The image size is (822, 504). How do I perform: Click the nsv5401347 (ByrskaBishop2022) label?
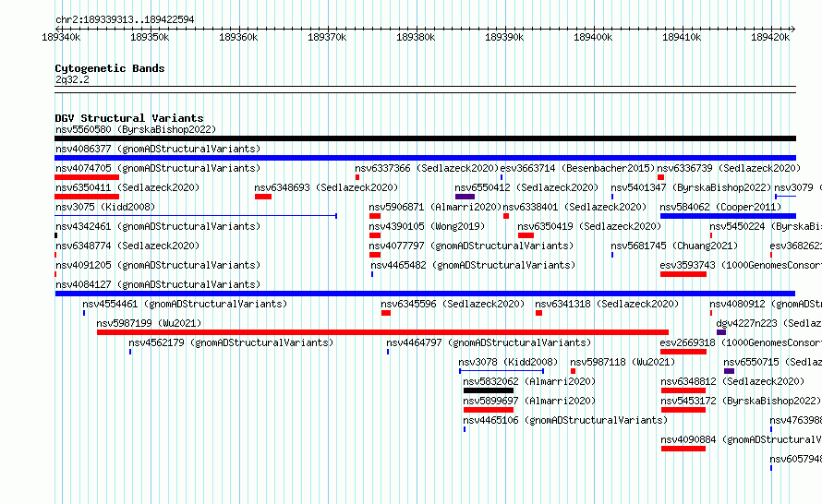coord(691,187)
